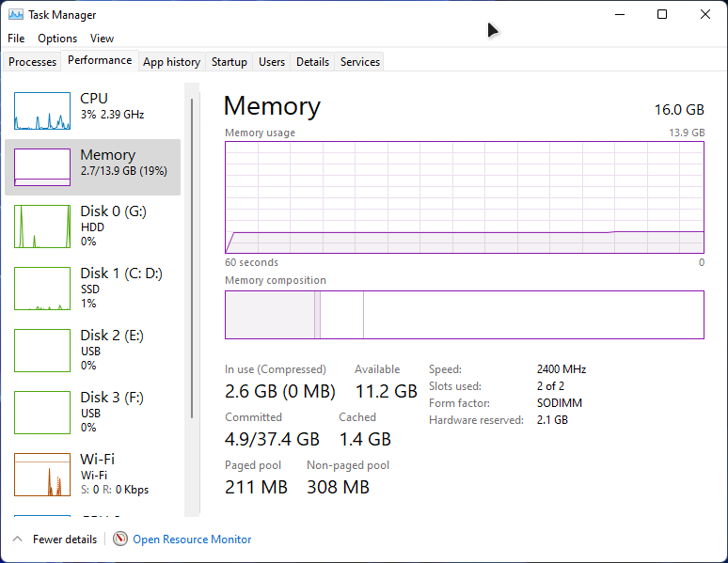This screenshot has height=563, width=728.
Task: Select the Performance tab
Action: click(x=100, y=60)
